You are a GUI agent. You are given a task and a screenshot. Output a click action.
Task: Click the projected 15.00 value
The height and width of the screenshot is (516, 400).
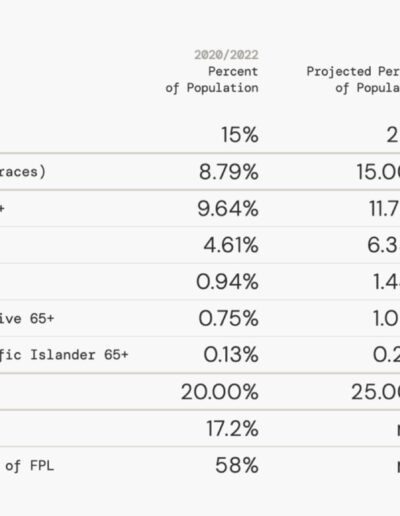(378, 172)
